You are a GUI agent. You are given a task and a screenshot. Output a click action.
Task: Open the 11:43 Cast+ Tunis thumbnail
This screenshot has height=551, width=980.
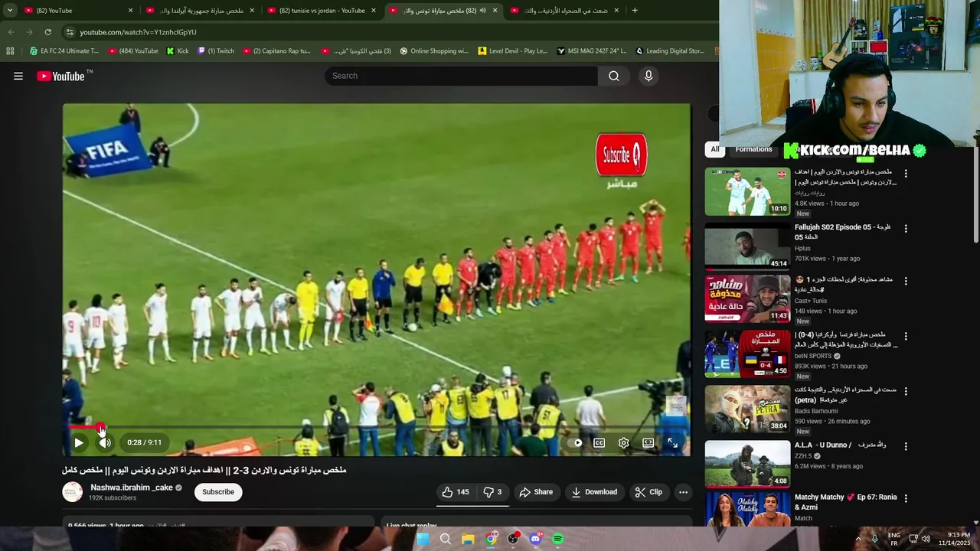pos(747,298)
